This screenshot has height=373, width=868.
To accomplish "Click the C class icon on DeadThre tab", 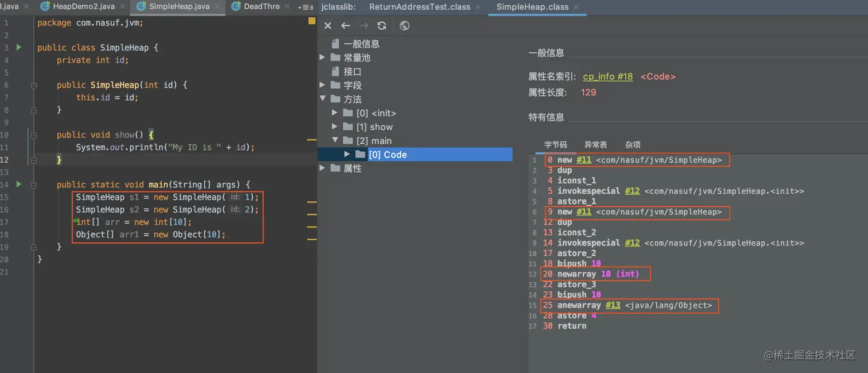I will [x=236, y=7].
